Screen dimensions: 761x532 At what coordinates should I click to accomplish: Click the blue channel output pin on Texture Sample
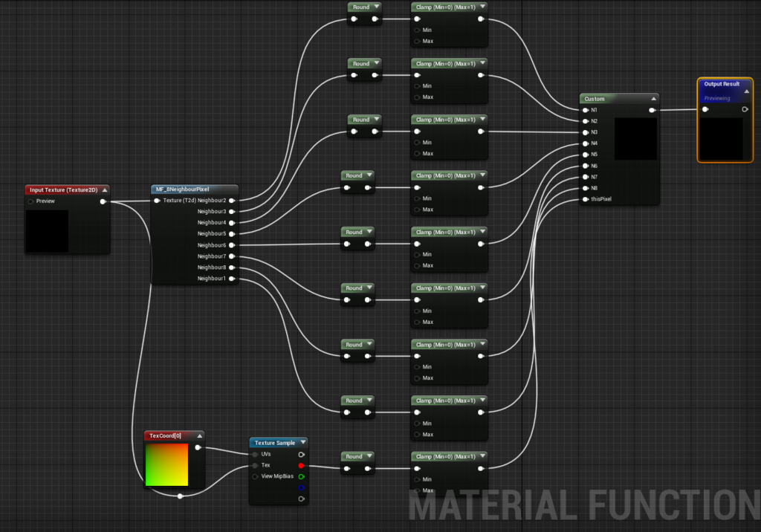[x=302, y=488]
